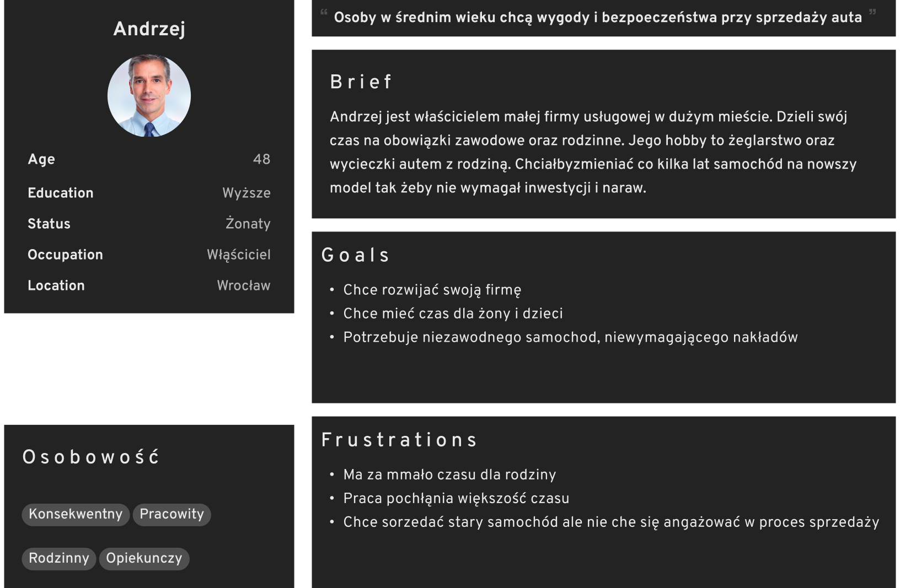Click the Osobowość section heading
The height and width of the screenshot is (588, 900).
(91, 457)
